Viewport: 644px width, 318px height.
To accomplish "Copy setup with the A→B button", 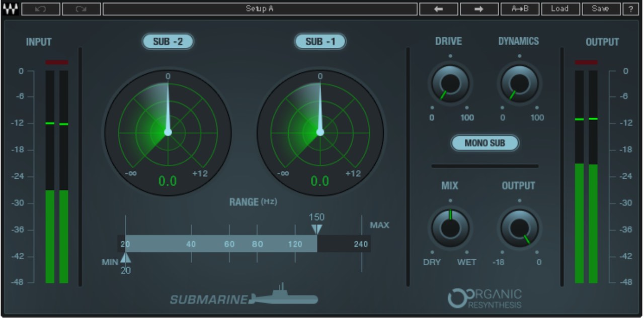I will [520, 9].
